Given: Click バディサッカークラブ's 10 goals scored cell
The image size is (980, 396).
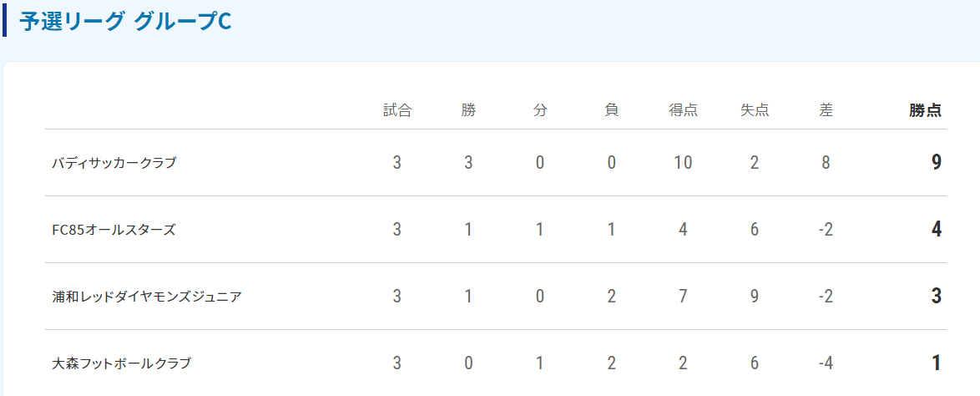Looking at the screenshot, I should pyautogui.click(x=683, y=163).
